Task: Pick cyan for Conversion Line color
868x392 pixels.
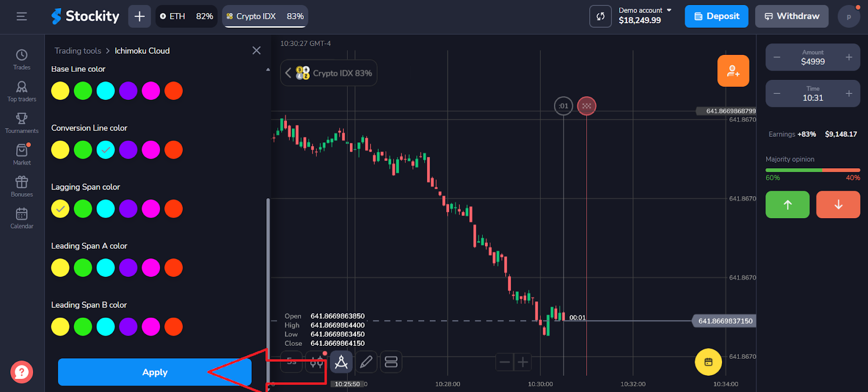Action: coord(106,150)
